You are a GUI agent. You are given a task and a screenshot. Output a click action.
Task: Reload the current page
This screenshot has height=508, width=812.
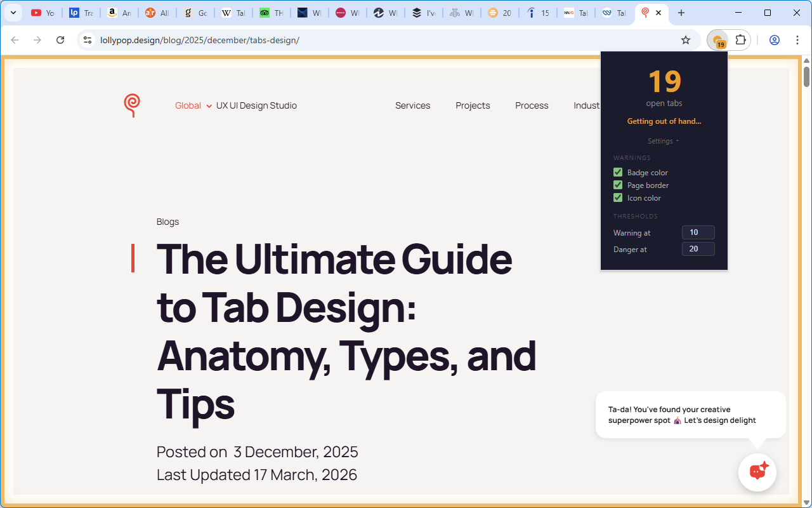point(60,40)
